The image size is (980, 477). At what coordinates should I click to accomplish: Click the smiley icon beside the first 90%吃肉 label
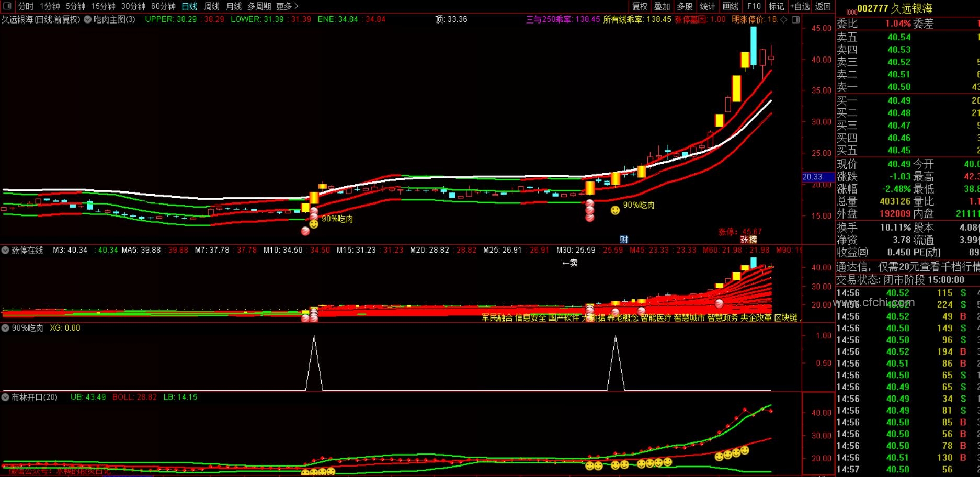[x=314, y=224]
